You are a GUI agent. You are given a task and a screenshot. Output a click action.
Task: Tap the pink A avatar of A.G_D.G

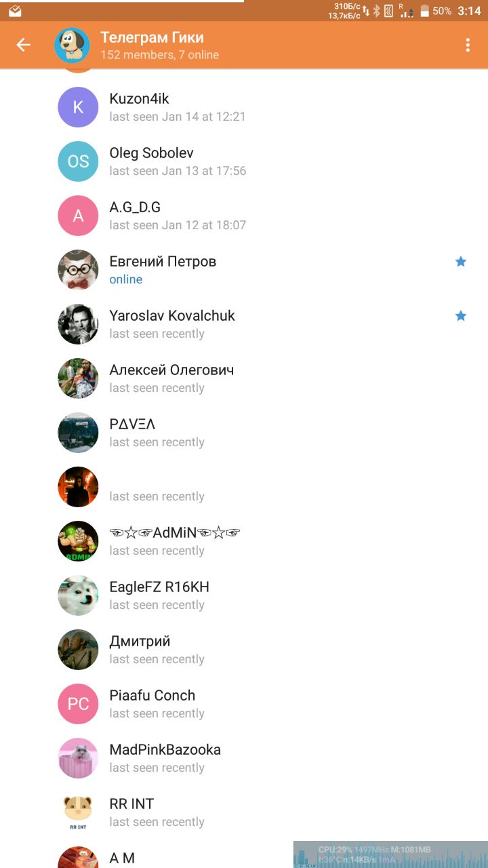coord(78,216)
